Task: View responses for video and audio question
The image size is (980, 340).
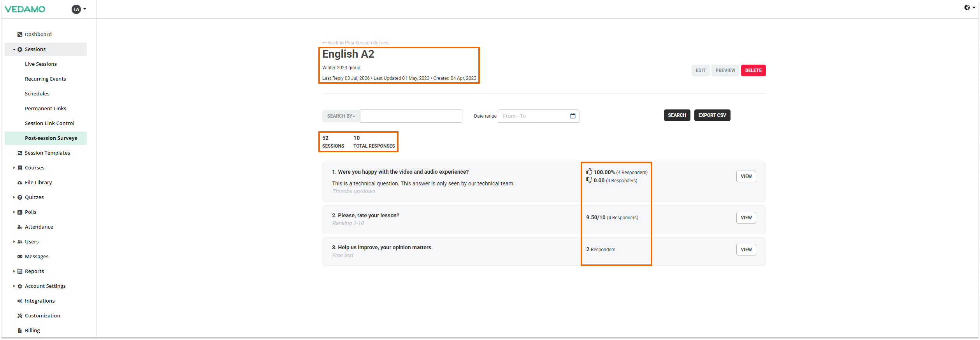Action: 746,176
